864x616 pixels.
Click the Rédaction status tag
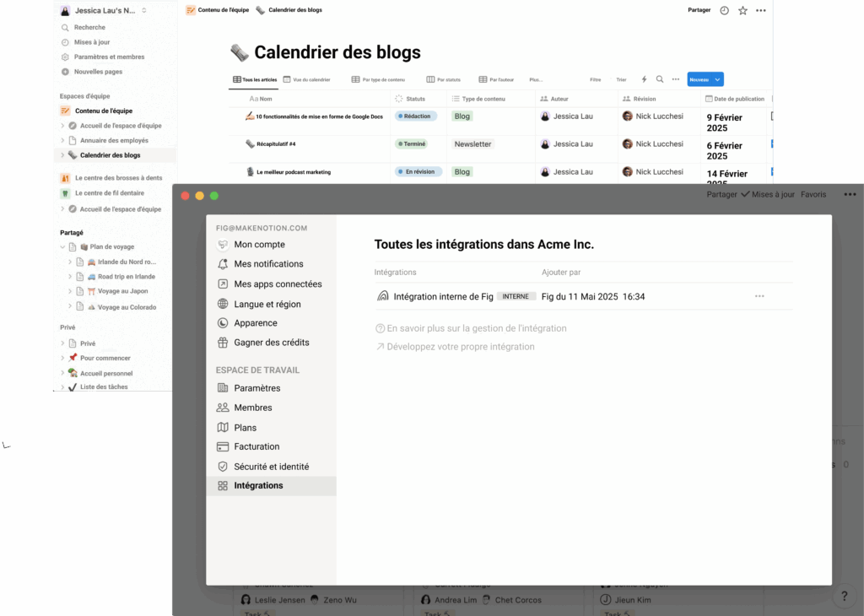[416, 116]
